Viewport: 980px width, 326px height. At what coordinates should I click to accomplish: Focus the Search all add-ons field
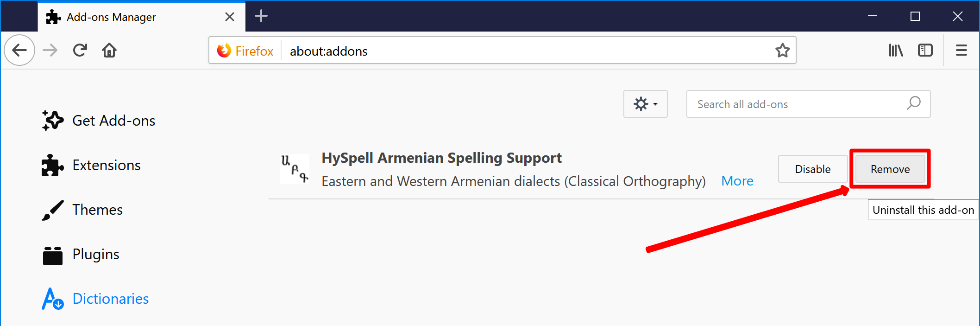[x=808, y=104]
